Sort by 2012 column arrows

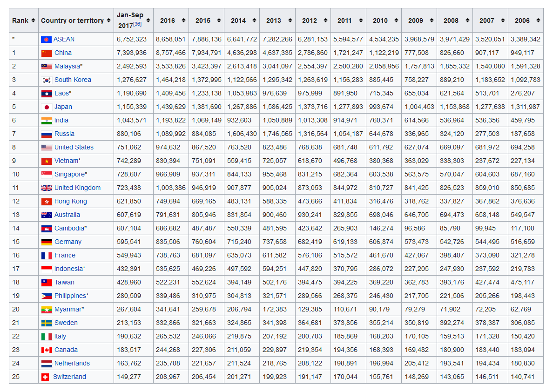[x=325, y=20]
